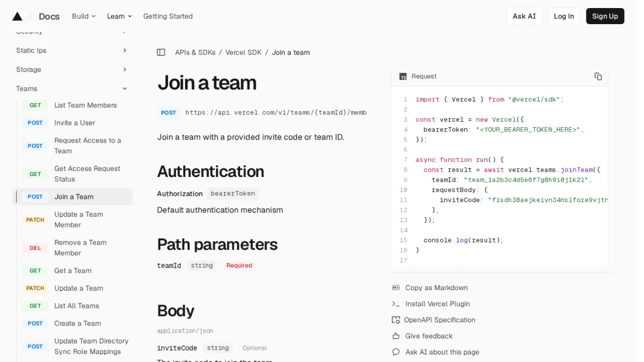Click the POST badge for Invite a User
This screenshot has width=644, height=362.
35,123
